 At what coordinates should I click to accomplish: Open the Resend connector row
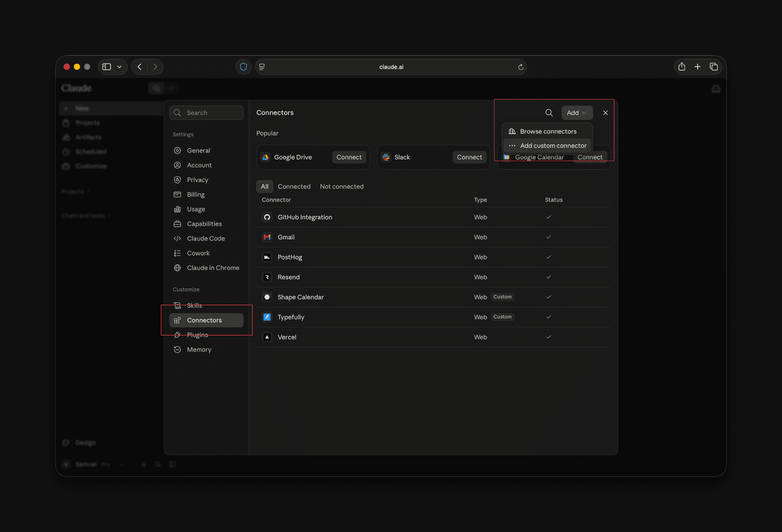434,277
